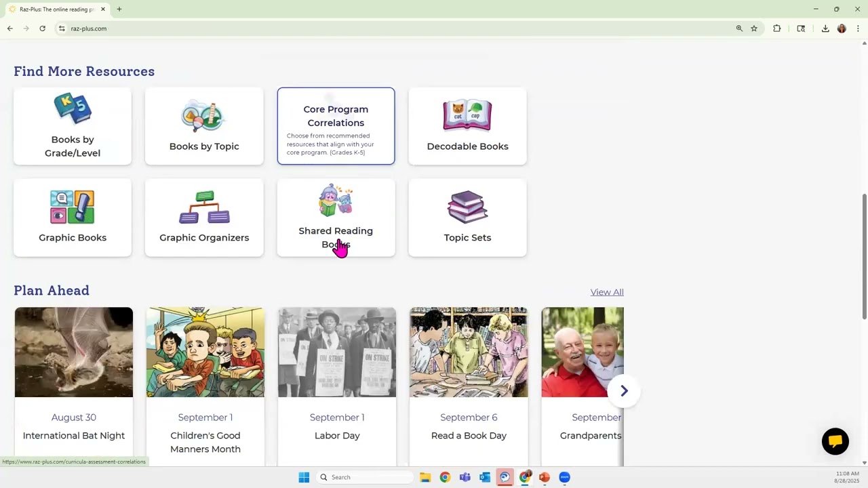Open Outlook from the taskbar
The height and width of the screenshot is (488, 868).
click(x=485, y=477)
